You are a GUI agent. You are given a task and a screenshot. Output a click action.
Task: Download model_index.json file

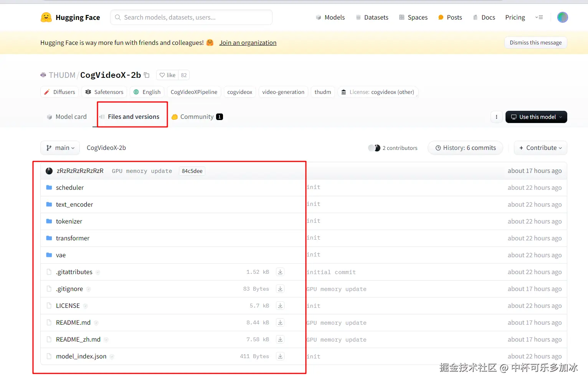tap(280, 356)
